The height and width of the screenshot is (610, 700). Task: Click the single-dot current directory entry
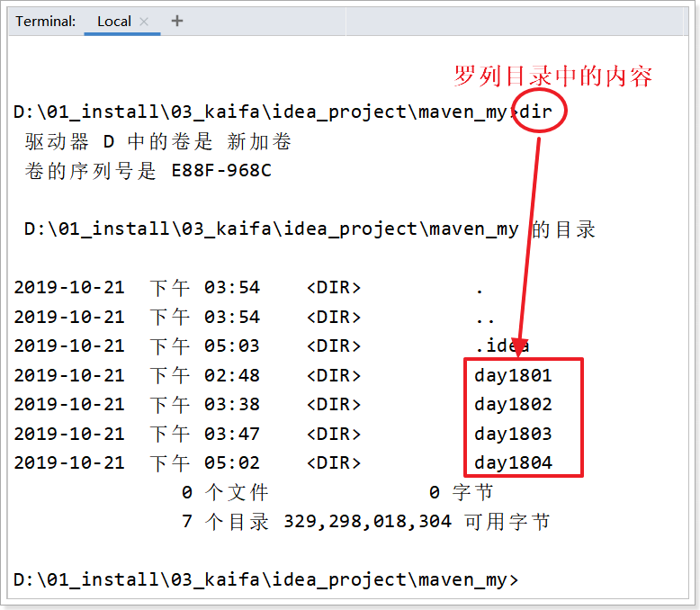(480, 292)
